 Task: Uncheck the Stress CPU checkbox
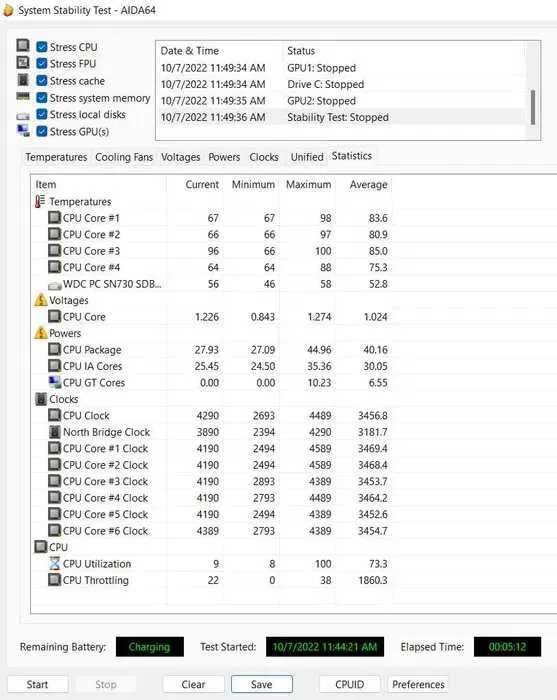tap(42, 47)
